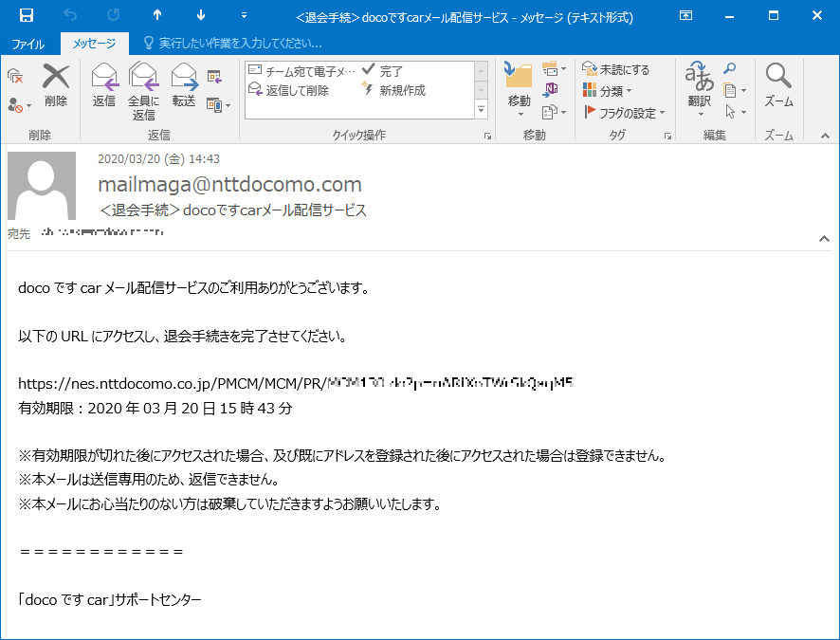Click quick steps gallery scroll up arrow
Image resolution: width=840 pixels, height=640 pixels.
pyautogui.click(x=481, y=71)
